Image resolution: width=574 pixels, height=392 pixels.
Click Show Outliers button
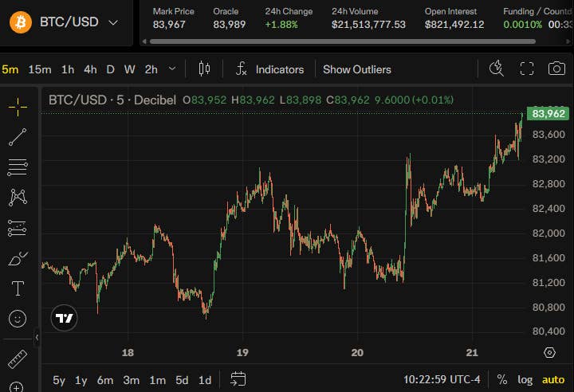pyautogui.click(x=357, y=69)
